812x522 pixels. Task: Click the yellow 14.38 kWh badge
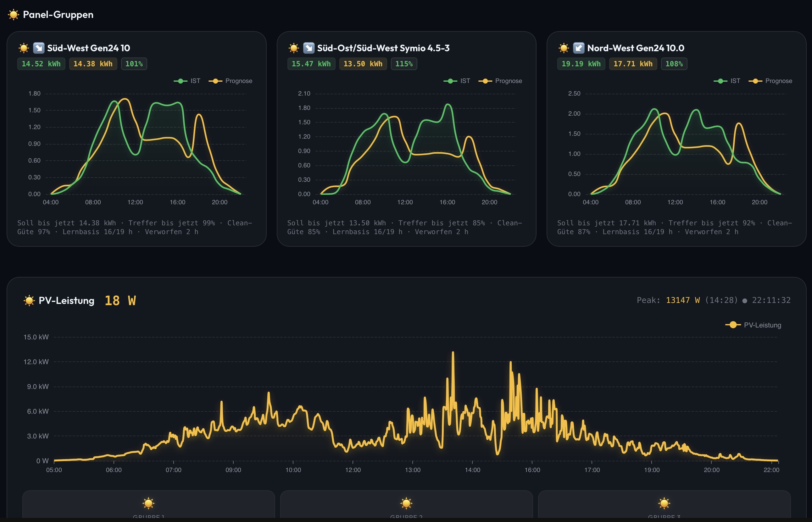click(93, 64)
